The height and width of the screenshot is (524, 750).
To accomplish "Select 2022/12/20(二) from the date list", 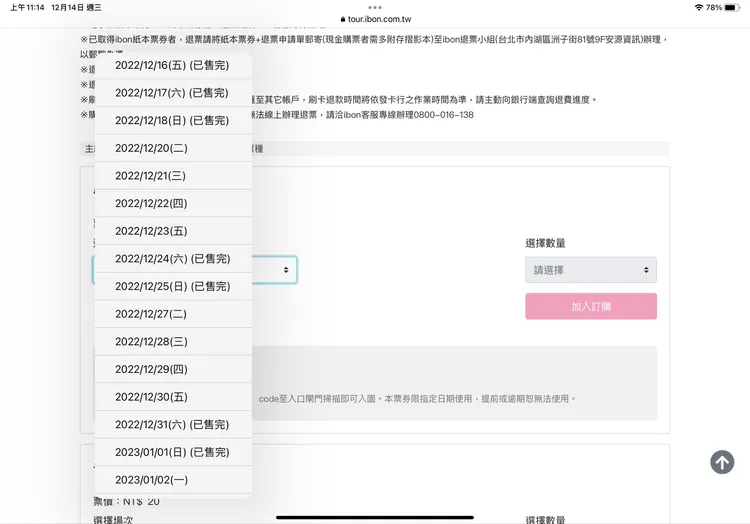I will point(172,148).
